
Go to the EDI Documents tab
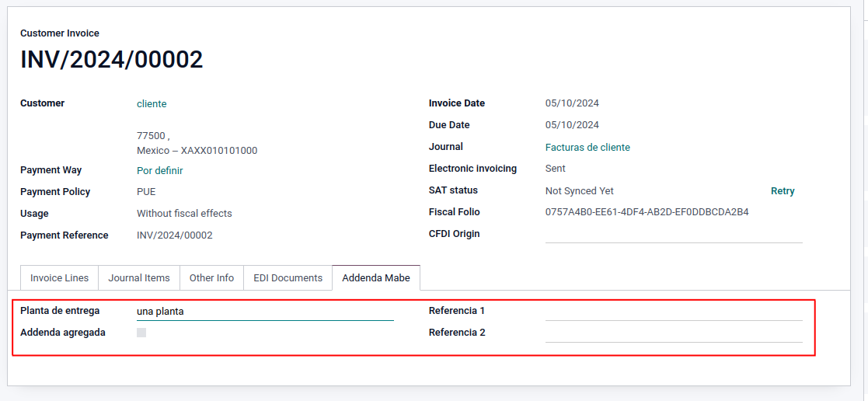[288, 277]
